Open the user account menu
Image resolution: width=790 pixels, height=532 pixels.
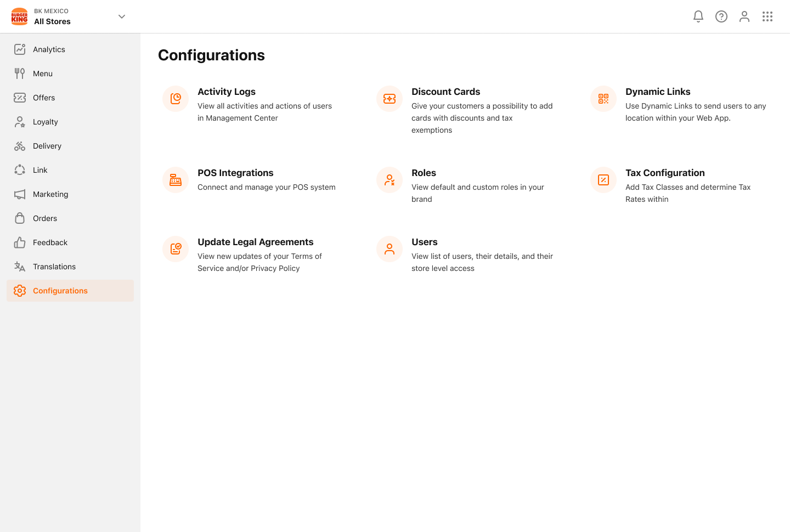744,16
